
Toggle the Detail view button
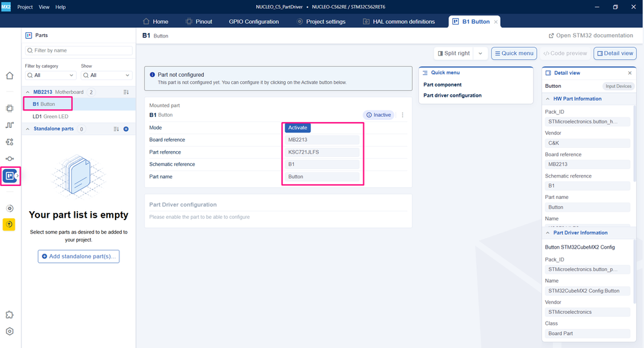click(x=615, y=54)
